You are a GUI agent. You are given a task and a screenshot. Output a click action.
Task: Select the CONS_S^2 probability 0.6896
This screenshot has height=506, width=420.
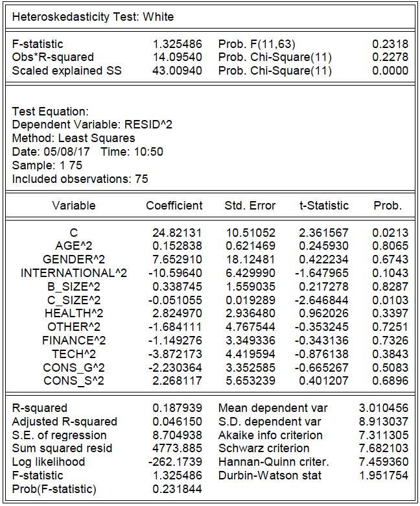click(390, 381)
